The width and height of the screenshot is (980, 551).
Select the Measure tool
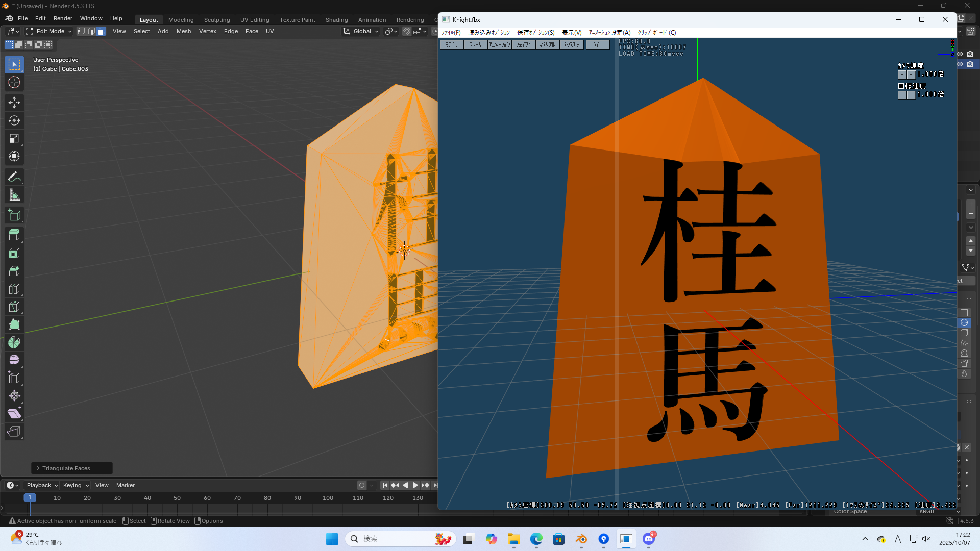point(14,195)
